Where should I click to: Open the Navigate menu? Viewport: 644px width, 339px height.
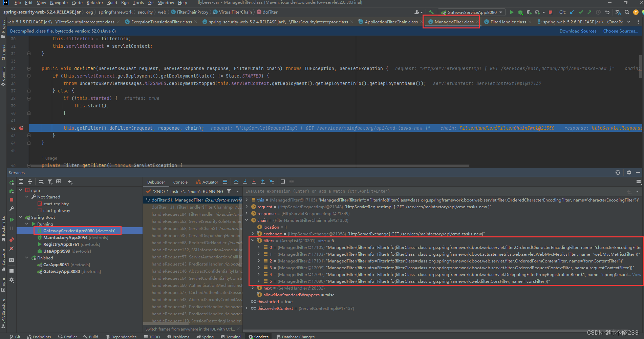(x=59, y=3)
